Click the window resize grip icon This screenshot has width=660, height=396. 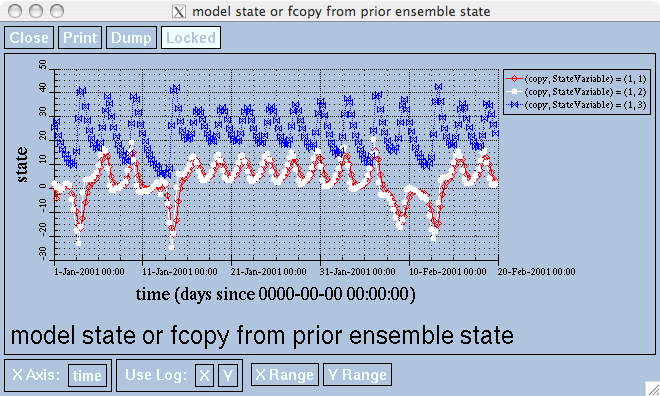point(653,389)
